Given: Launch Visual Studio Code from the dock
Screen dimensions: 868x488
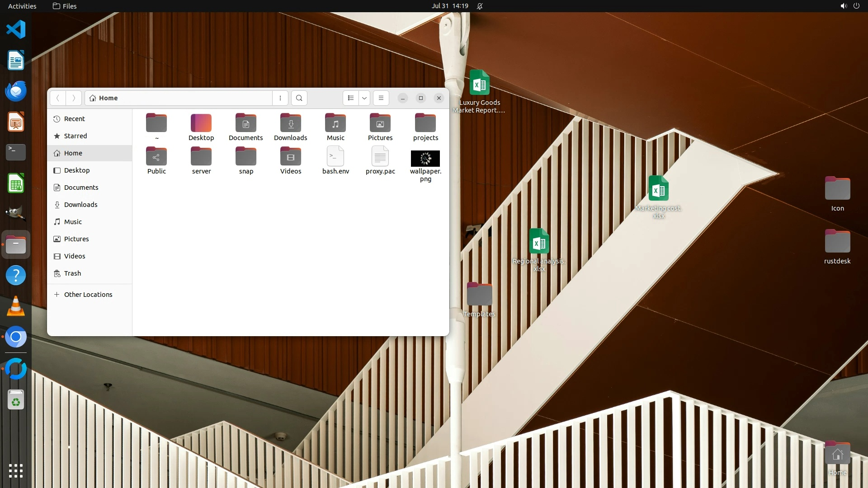Looking at the screenshot, I should [x=16, y=30].
